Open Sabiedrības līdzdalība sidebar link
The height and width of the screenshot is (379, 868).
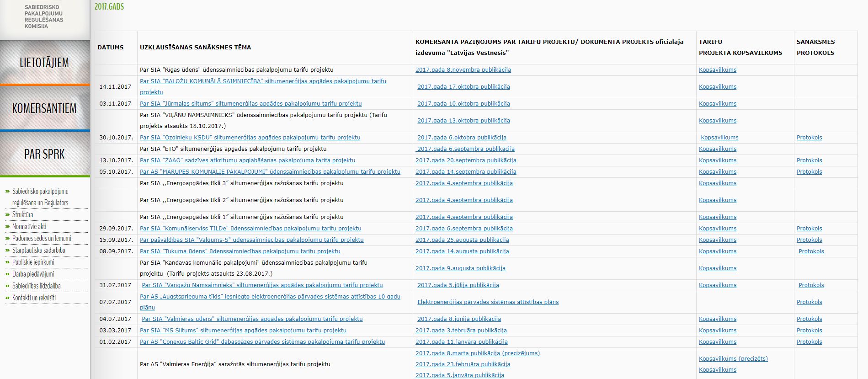(x=36, y=286)
